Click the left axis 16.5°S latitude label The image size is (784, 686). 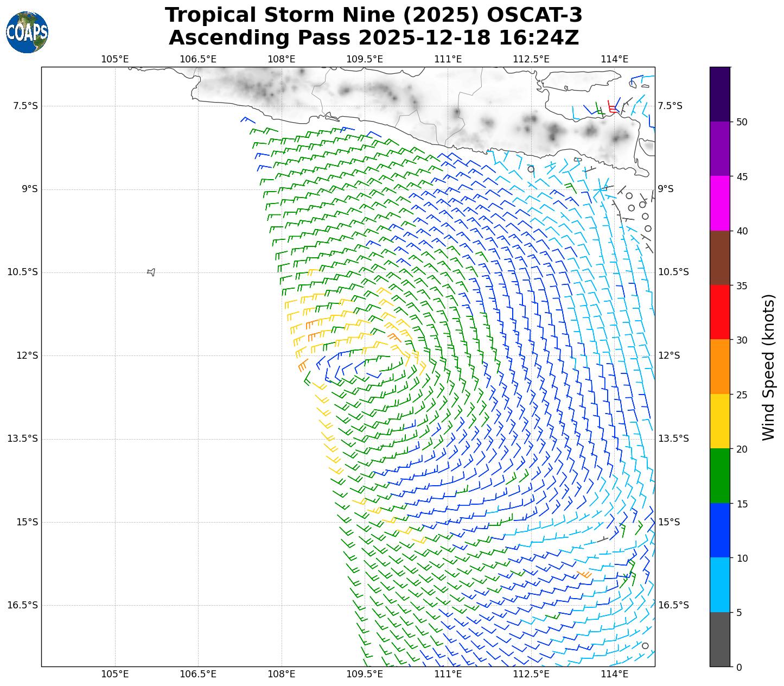22,605
